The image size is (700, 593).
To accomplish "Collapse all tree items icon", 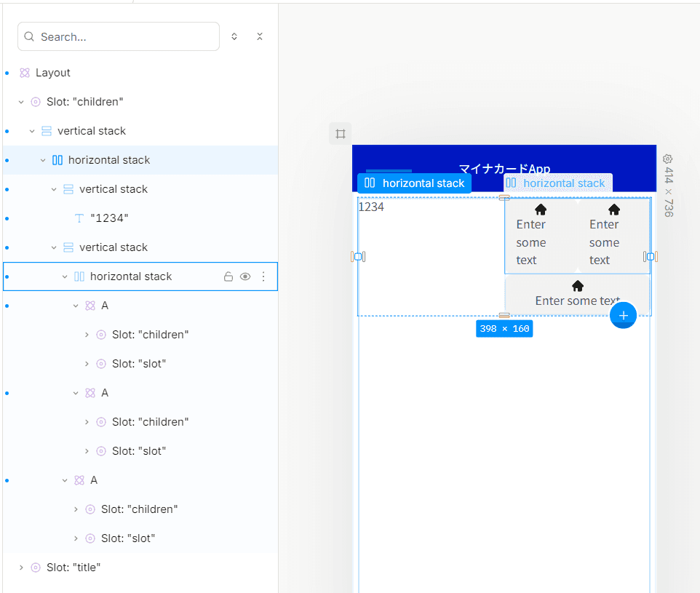I will (x=260, y=36).
